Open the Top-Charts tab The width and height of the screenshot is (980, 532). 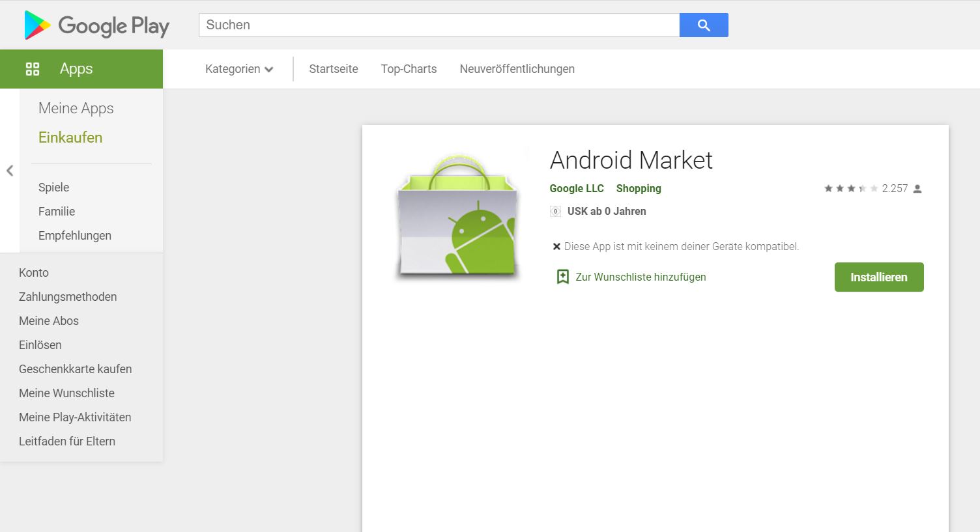click(x=409, y=69)
